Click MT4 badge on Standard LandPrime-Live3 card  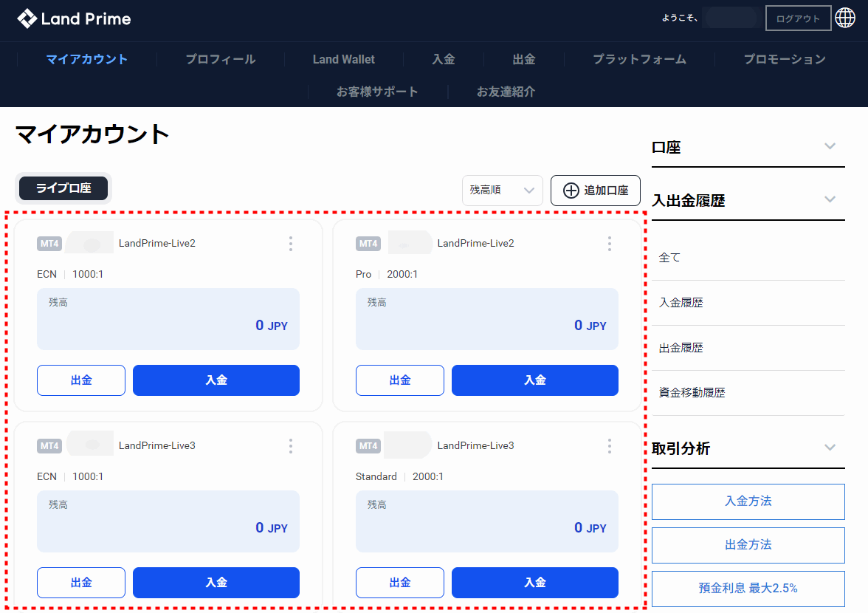tap(368, 446)
